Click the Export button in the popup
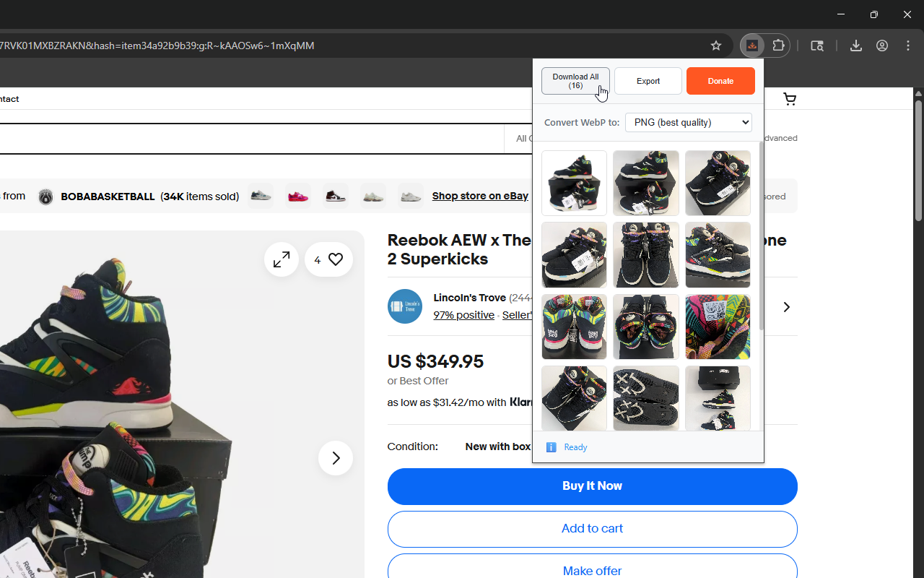The height and width of the screenshot is (578, 924). click(x=648, y=81)
